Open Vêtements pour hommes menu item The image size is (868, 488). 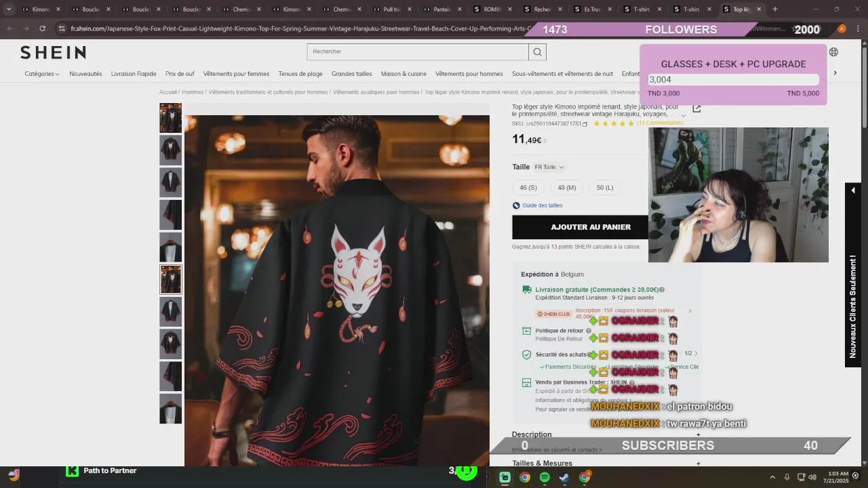(469, 74)
